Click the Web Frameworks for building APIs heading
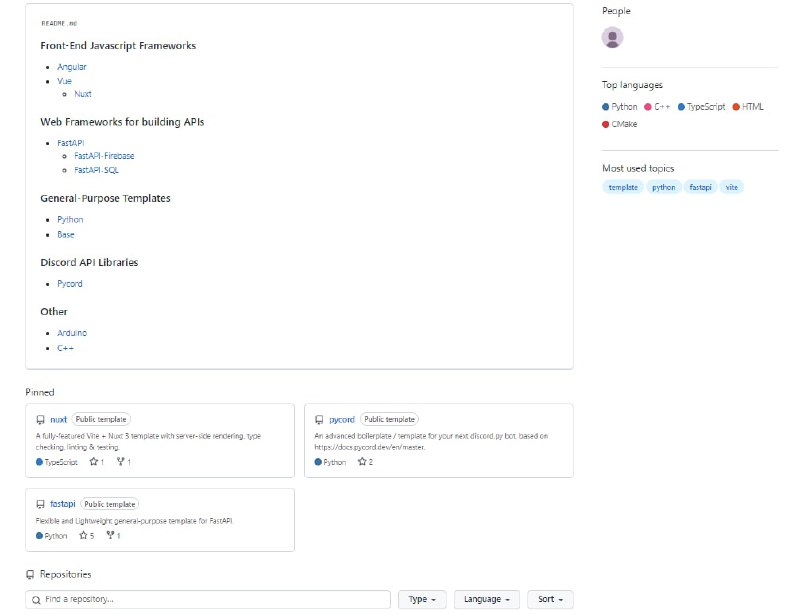 (x=122, y=122)
